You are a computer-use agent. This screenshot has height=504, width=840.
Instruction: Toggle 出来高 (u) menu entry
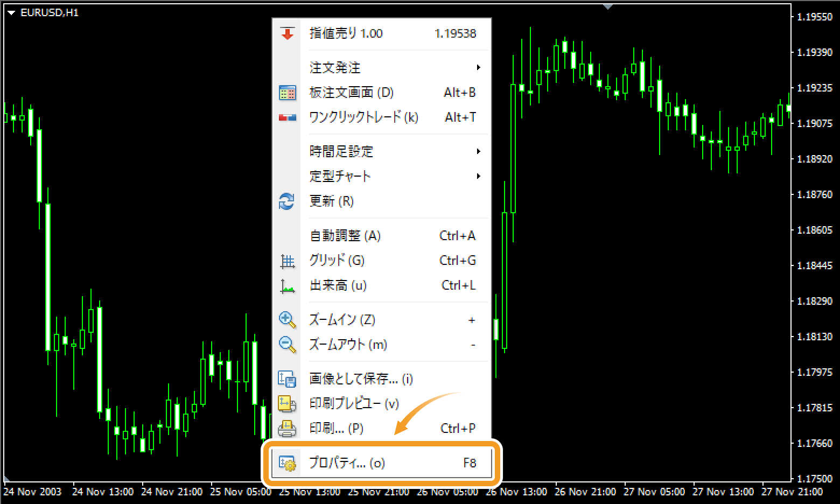tap(382, 285)
